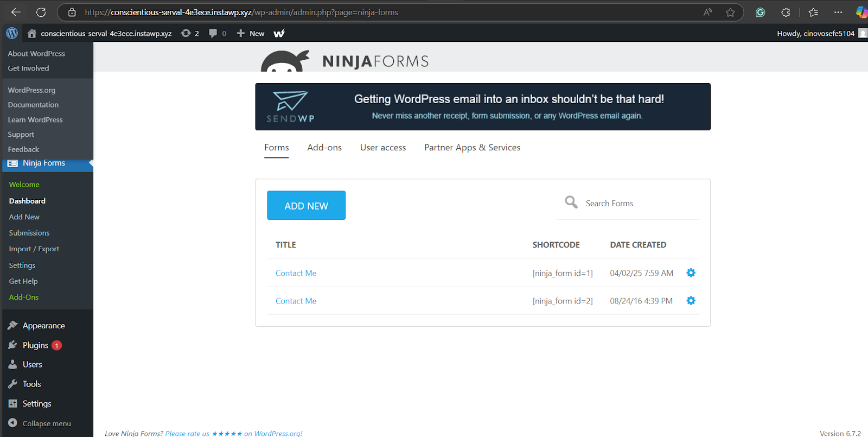Collapse the admin sidebar menu
Image resolution: width=868 pixels, height=437 pixels.
(x=47, y=423)
